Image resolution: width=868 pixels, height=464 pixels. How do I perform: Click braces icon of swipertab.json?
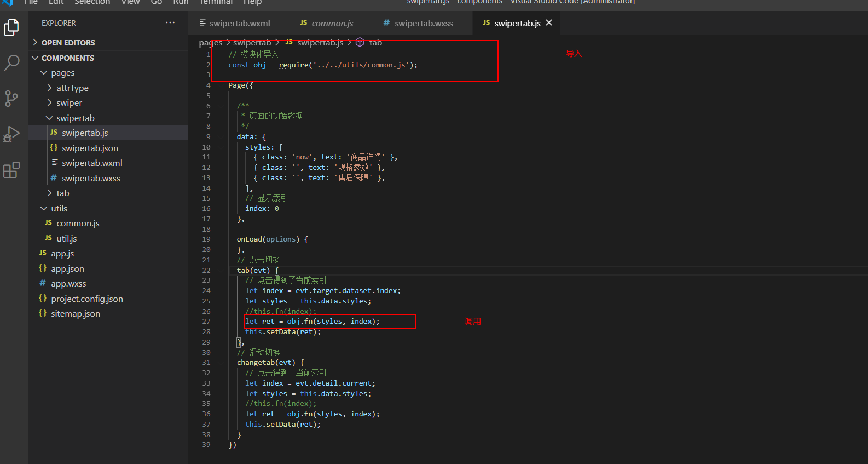tap(54, 147)
